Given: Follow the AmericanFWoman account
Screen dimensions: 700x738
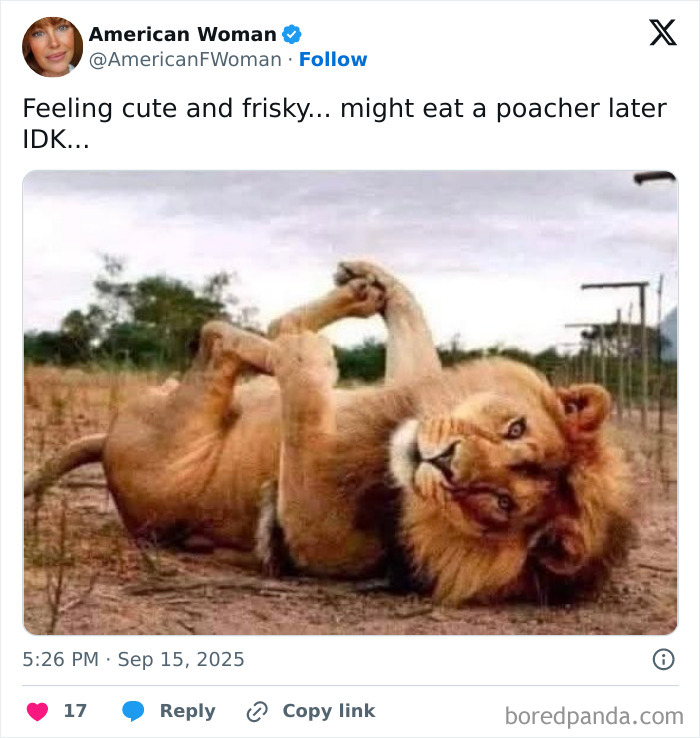Looking at the screenshot, I should click(333, 60).
